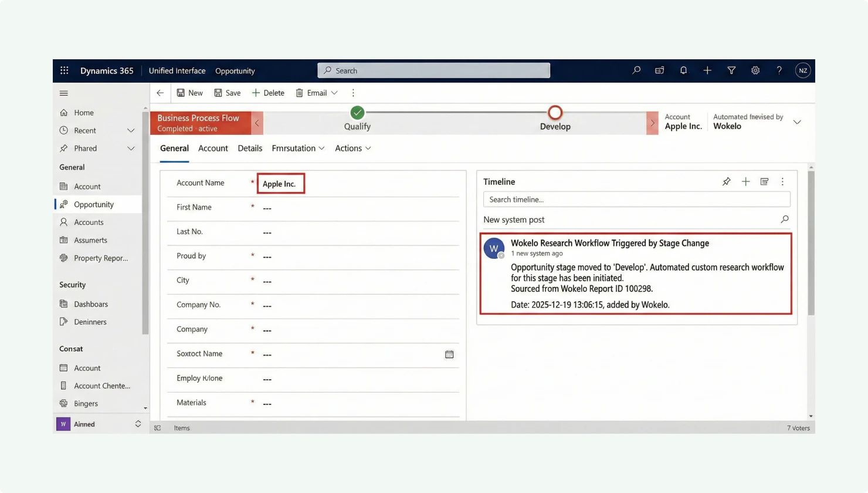Expand the Phared sidebar section
The height and width of the screenshot is (493, 868).
pos(131,148)
